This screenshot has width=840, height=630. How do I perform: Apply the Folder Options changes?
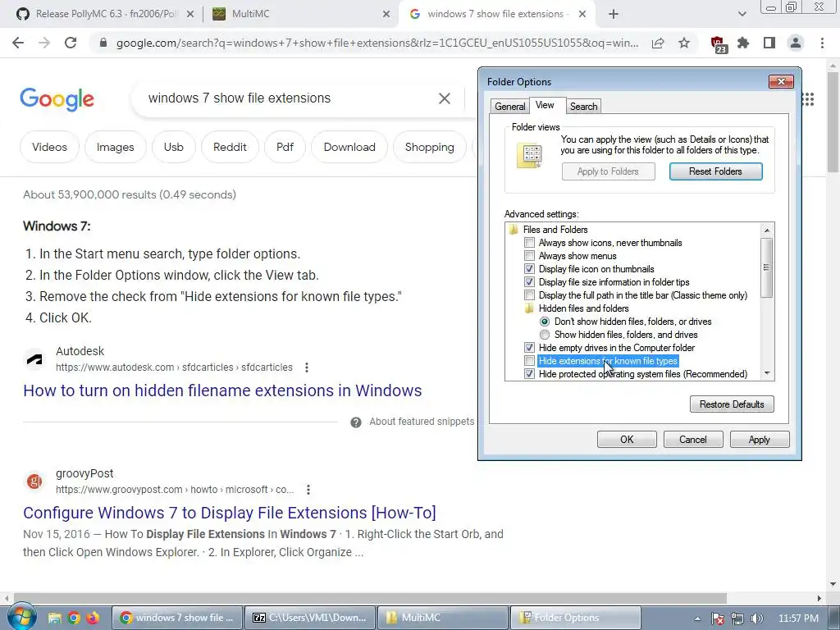759,440
